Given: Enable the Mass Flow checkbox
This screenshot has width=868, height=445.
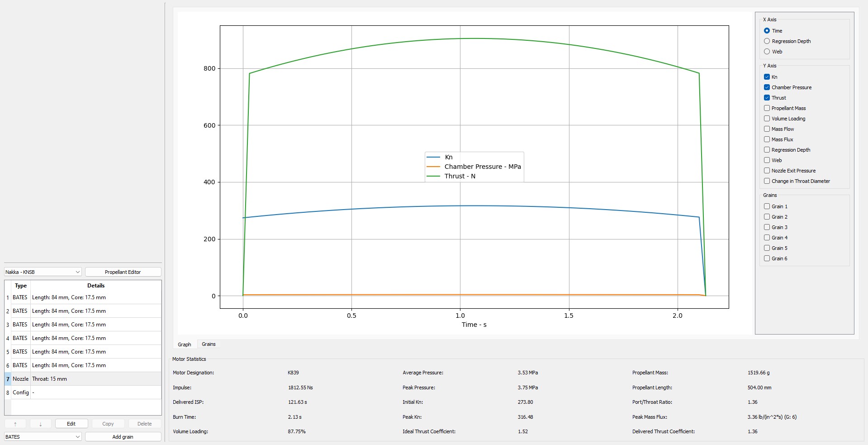Looking at the screenshot, I should click(767, 129).
